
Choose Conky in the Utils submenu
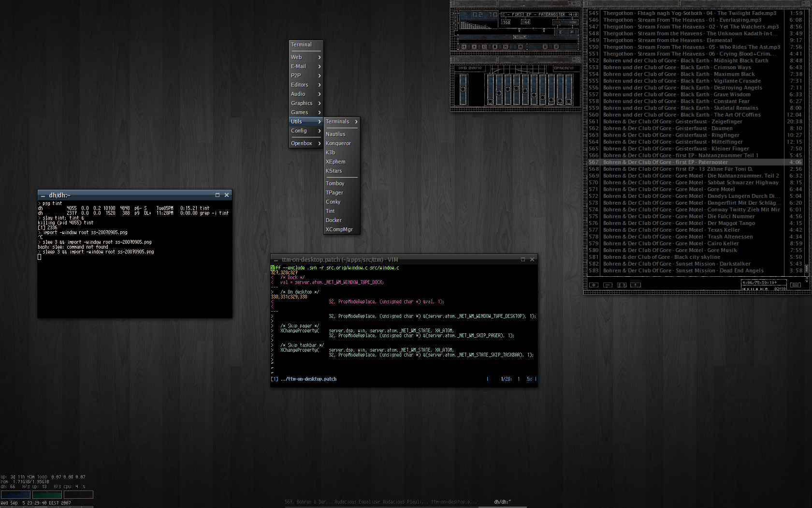point(333,202)
